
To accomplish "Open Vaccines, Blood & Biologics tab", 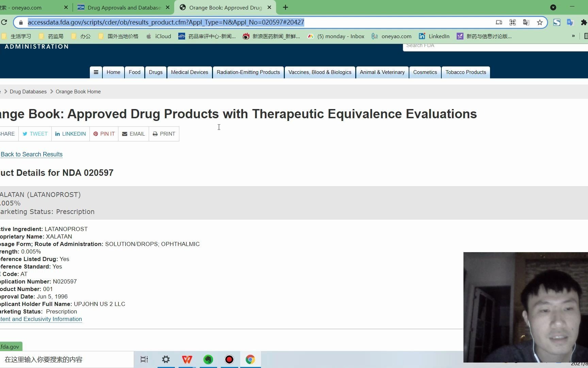I will point(320,72).
